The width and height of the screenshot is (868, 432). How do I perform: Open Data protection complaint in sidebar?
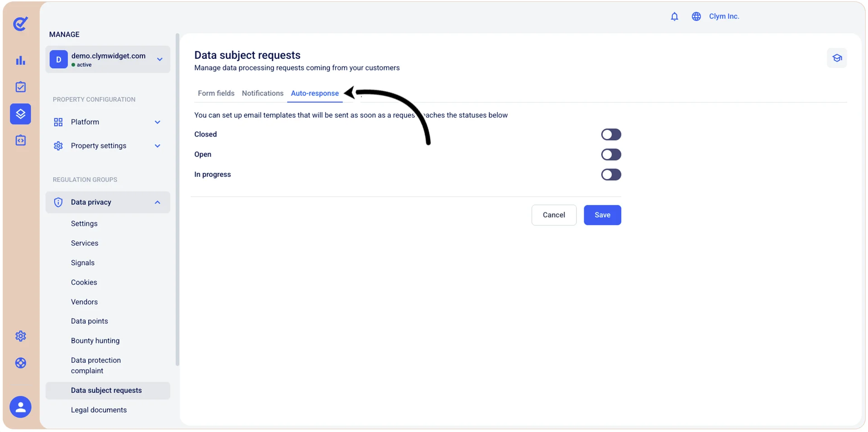point(96,366)
